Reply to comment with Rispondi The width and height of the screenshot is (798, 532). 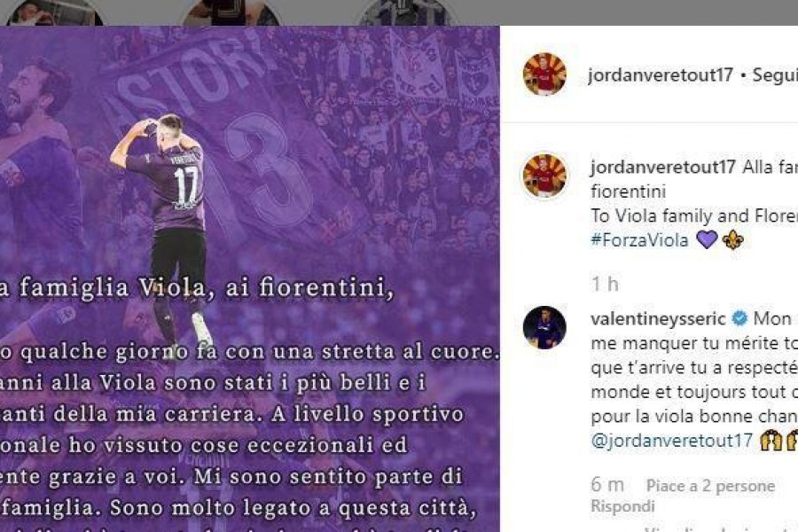point(623,506)
